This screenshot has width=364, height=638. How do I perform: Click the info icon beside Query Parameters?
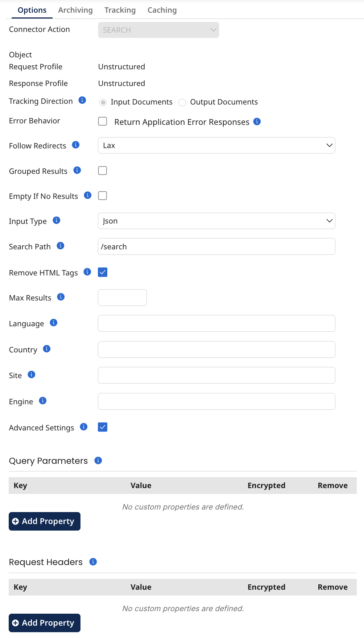click(98, 461)
